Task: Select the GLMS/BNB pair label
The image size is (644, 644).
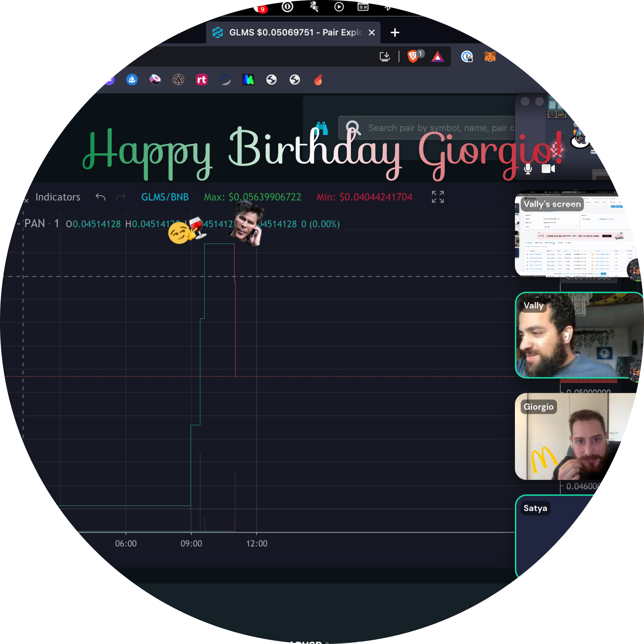Action: tap(165, 197)
